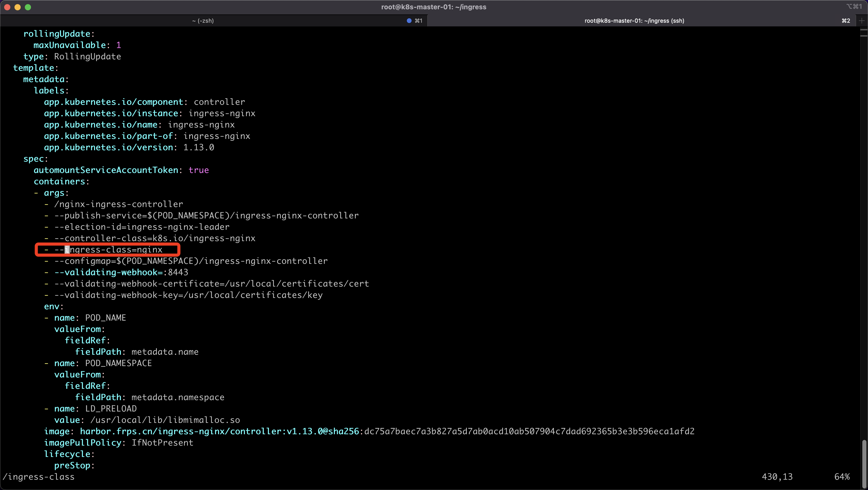Click the highlighted --ingress-class=nginx argument
This screenshot has height=490, width=868.
(108, 250)
